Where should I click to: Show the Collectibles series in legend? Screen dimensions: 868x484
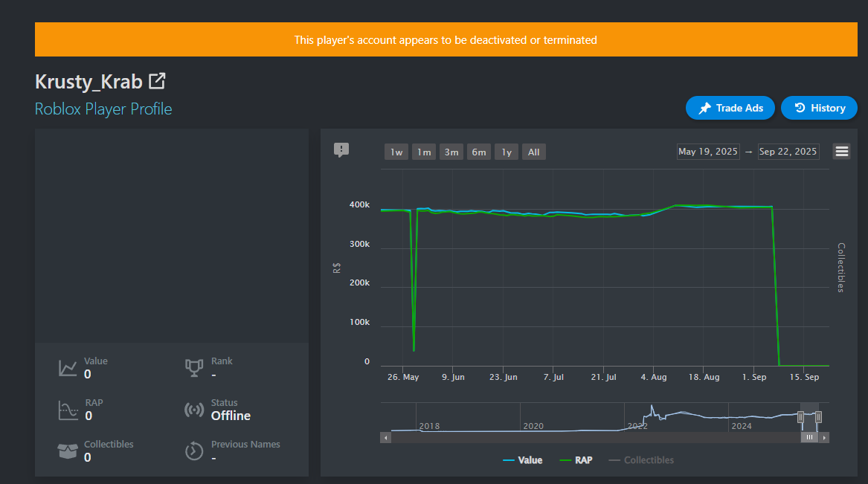pyautogui.click(x=641, y=460)
